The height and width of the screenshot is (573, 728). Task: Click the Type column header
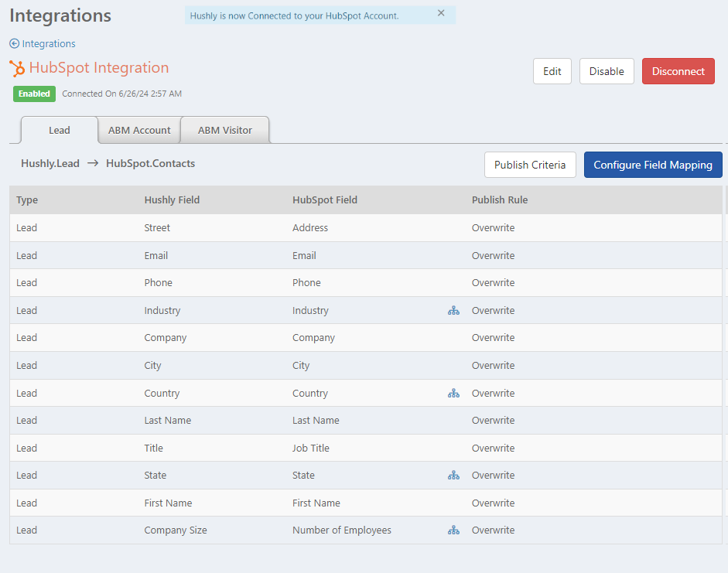(27, 200)
